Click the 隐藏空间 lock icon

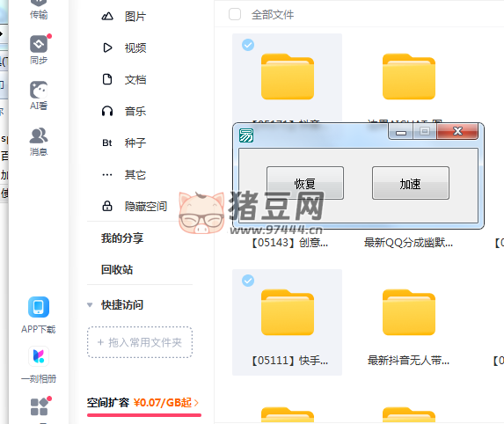[107, 206]
